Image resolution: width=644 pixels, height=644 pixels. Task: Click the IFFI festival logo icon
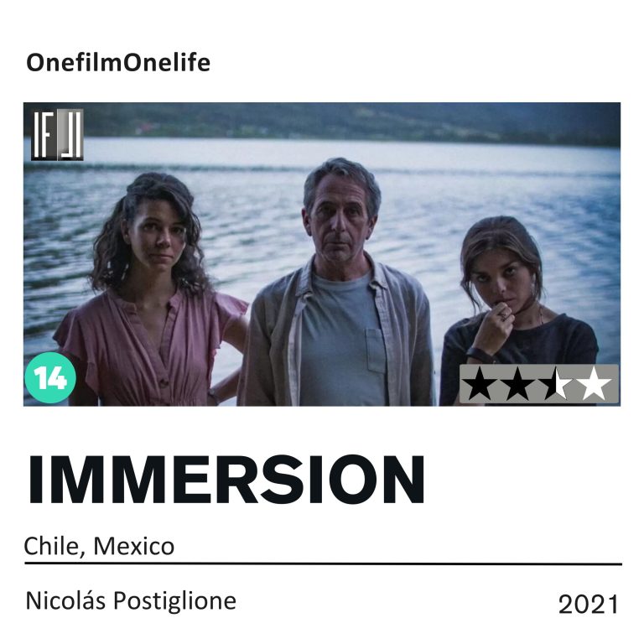pos(58,134)
